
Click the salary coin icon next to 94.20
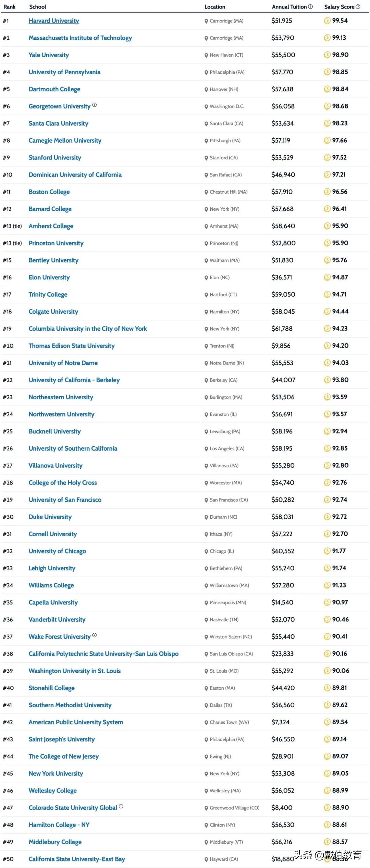(x=327, y=346)
